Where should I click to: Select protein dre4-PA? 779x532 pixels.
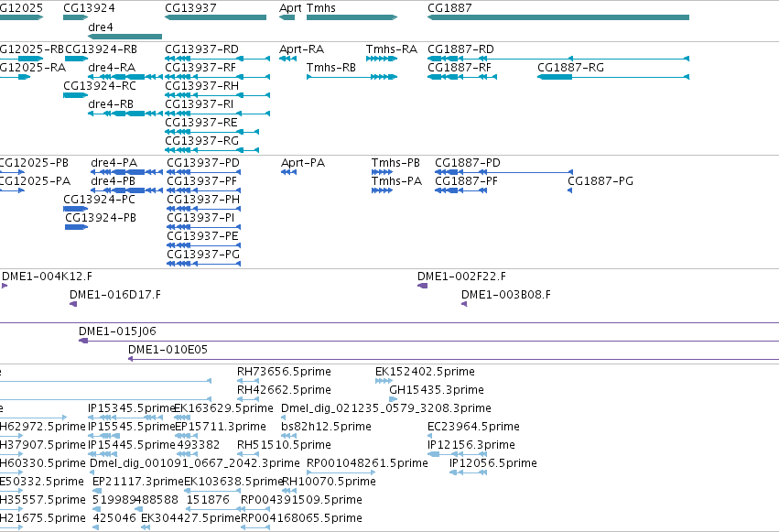click(x=114, y=163)
